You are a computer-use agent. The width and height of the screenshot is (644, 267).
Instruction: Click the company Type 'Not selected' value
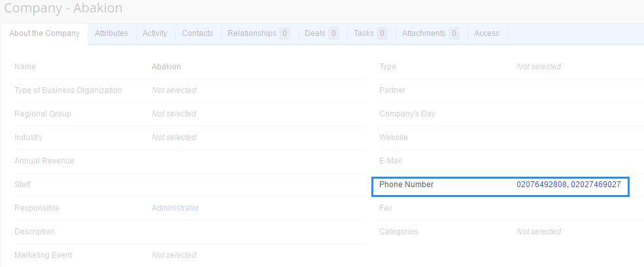(x=539, y=67)
